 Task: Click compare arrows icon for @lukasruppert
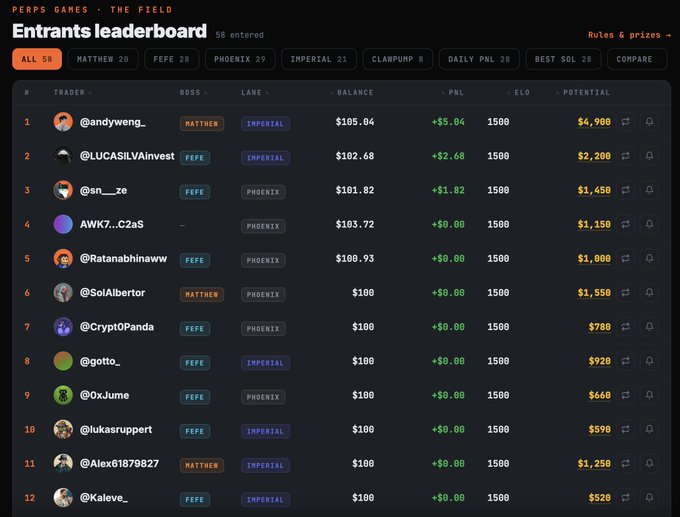[625, 429]
